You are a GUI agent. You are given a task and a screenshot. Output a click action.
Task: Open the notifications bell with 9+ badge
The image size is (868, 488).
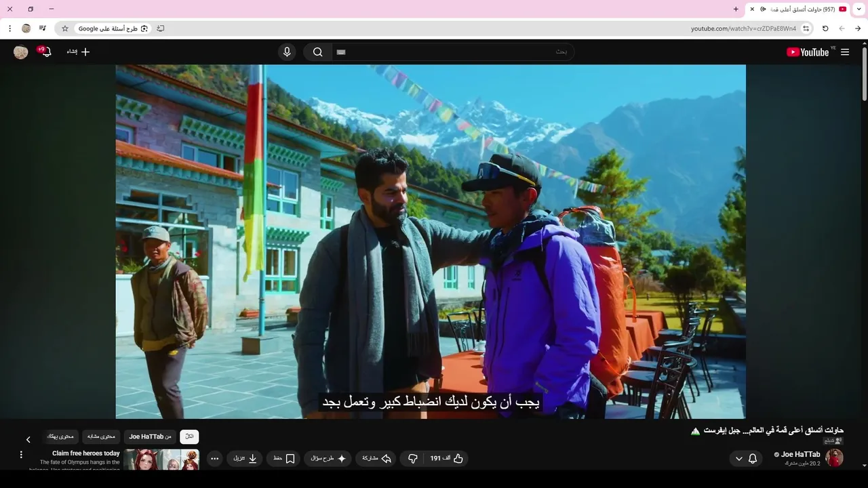click(x=45, y=52)
